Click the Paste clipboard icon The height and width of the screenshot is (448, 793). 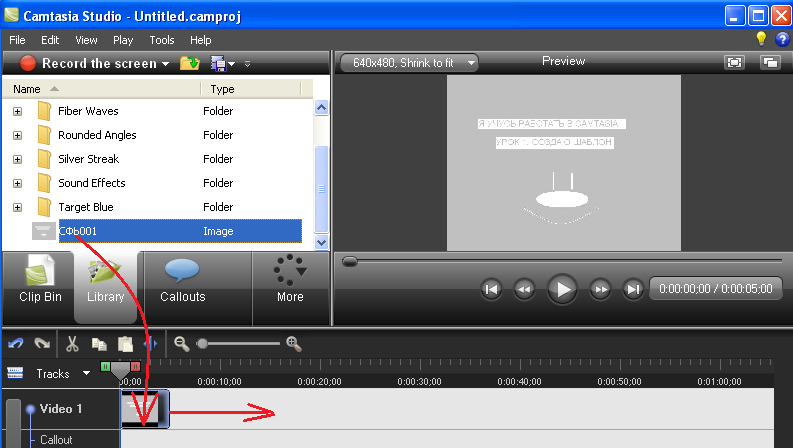125,344
